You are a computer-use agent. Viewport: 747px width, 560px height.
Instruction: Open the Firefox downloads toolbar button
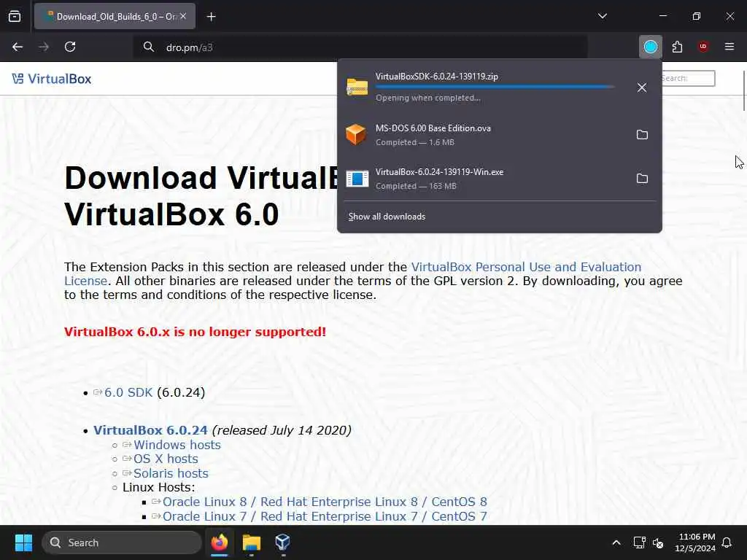click(x=650, y=47)
